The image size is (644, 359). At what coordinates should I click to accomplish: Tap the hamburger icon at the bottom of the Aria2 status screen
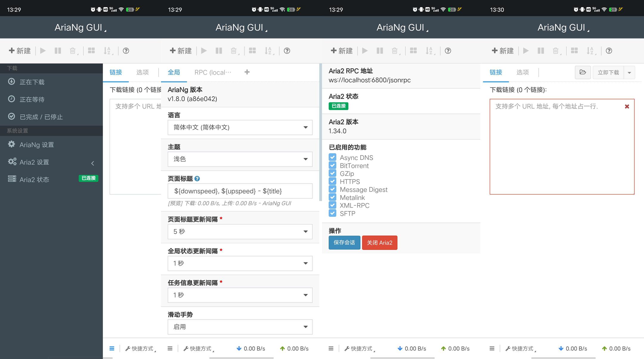coord(331,348)
